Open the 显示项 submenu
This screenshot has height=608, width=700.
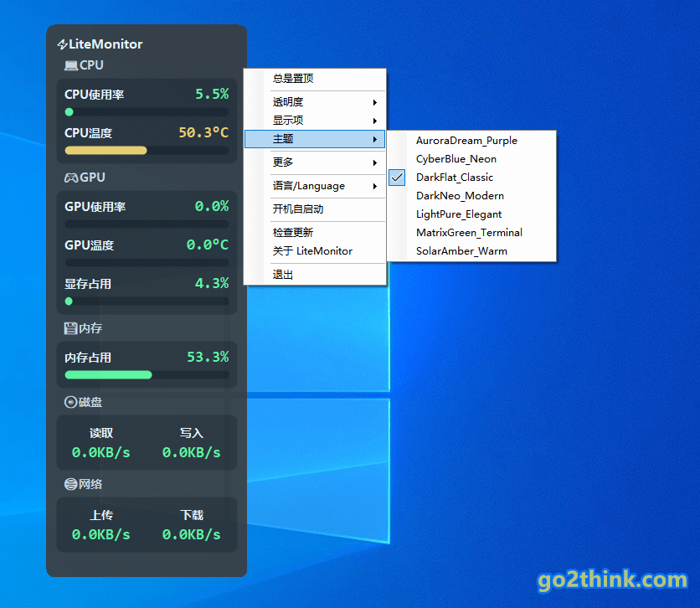coord(315,121)
